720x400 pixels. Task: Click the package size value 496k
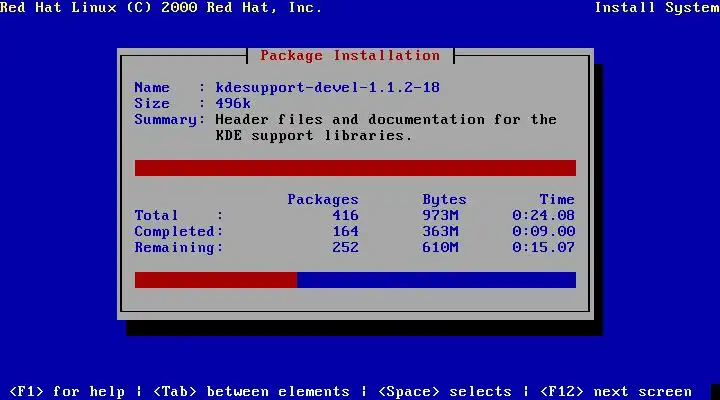point(233,103)
